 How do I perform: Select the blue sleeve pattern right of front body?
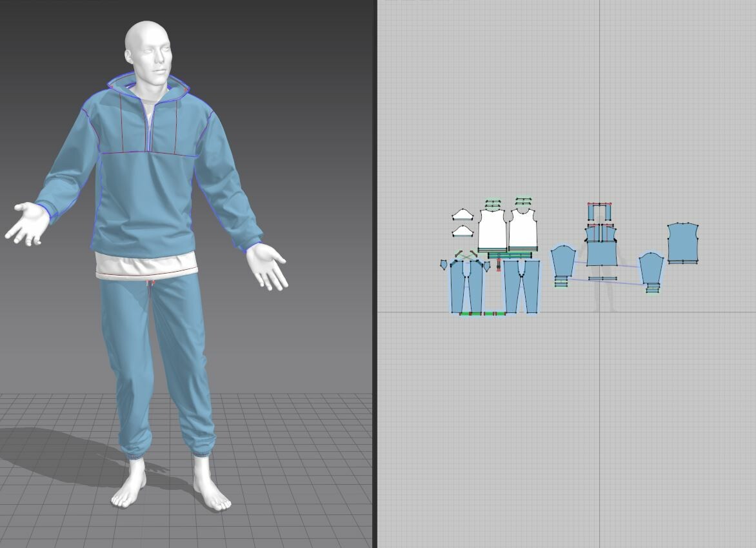pyautogui.click(x=652, y=269)
